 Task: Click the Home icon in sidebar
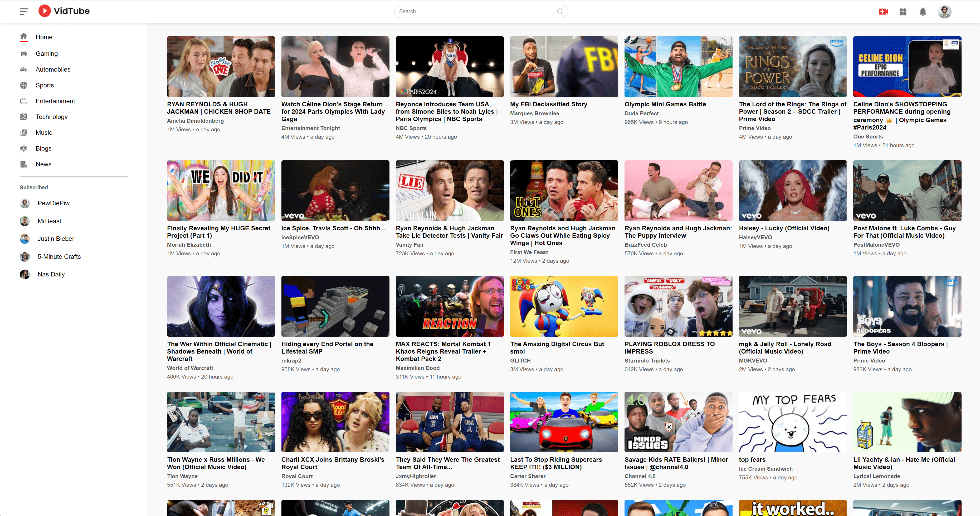(24, 37)
